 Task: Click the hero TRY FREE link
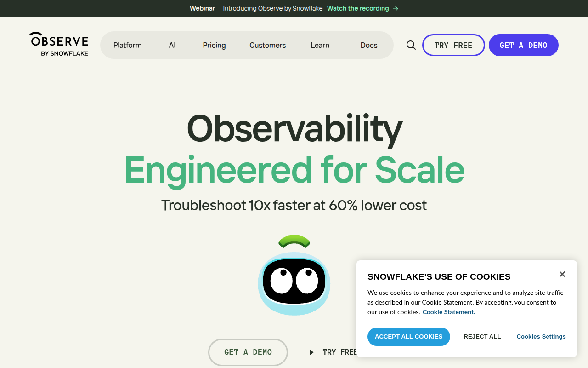pyautogui.click(x=340, y=352)
